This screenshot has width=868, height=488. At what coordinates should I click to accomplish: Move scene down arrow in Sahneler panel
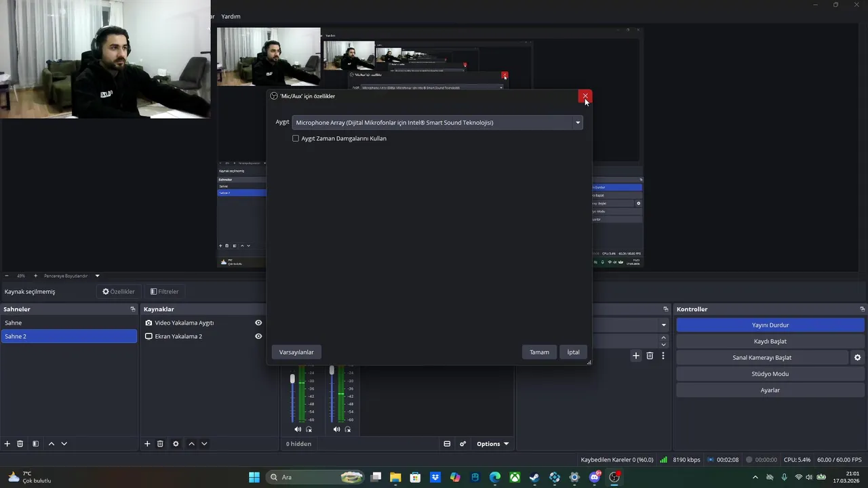pyautogui.click(x=64, y=444)
